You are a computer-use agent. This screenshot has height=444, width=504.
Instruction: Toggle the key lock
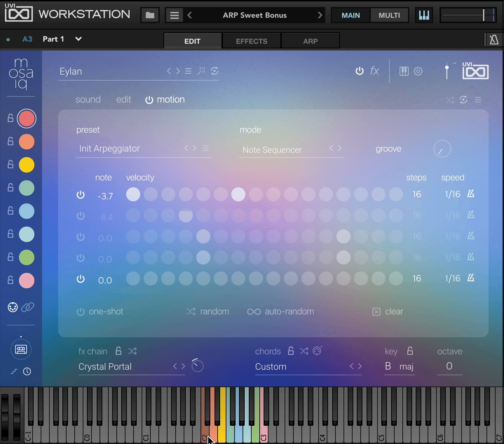[x=410, y=351]
